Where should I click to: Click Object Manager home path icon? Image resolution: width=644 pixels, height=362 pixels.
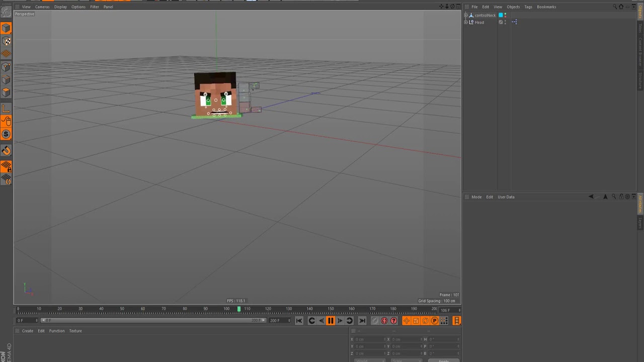(x=621, y=7)
